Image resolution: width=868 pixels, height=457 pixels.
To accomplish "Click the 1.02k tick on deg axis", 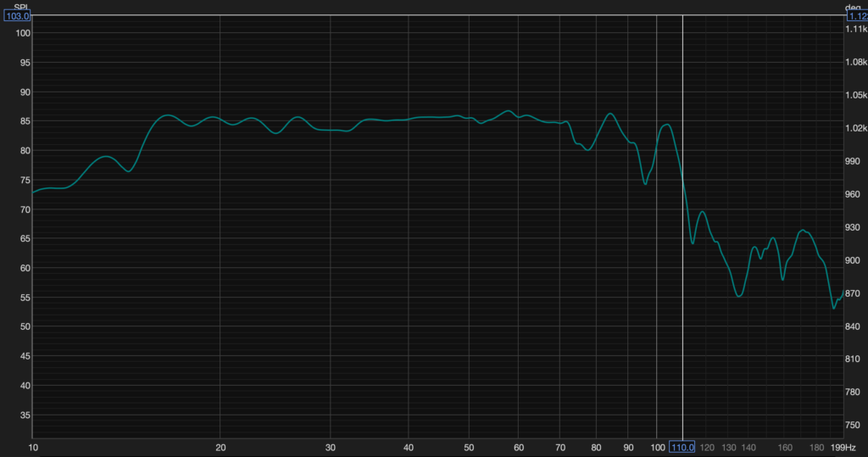I will click(x=856, y=128).
